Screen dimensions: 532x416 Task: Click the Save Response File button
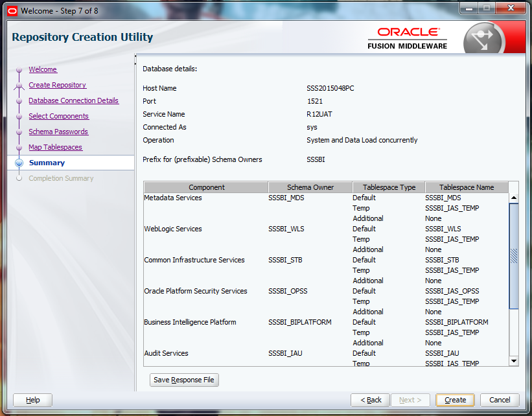tap(184, 380)
